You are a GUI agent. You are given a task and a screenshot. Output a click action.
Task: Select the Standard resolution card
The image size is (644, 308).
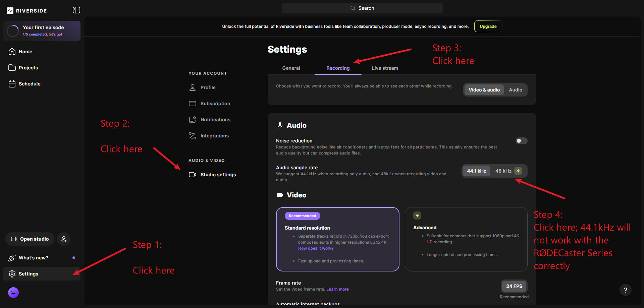pyautogui.click(x=338, y=239)
